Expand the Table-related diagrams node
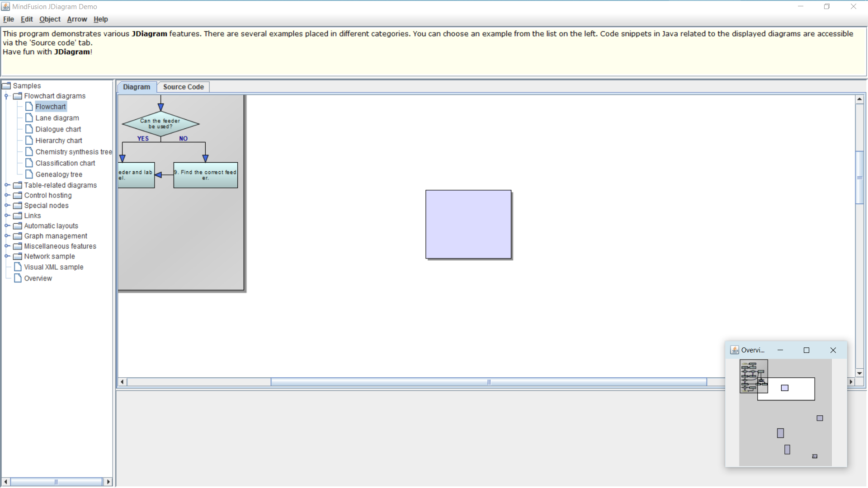 (7, 185)
